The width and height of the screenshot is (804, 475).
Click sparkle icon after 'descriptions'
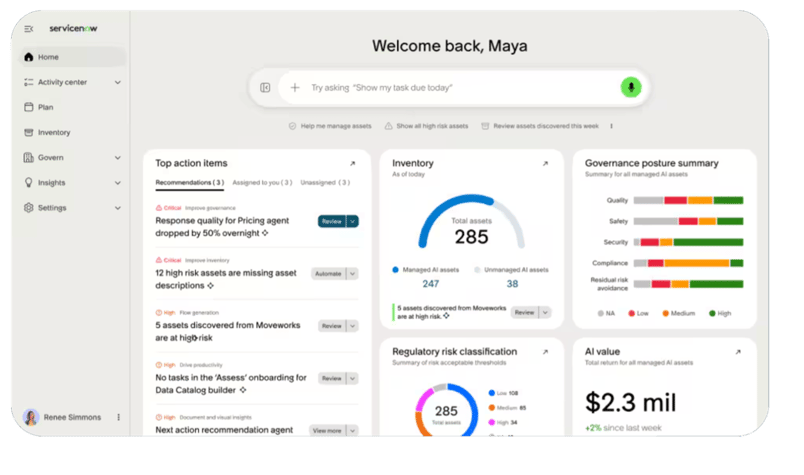(x=210, y=285)
